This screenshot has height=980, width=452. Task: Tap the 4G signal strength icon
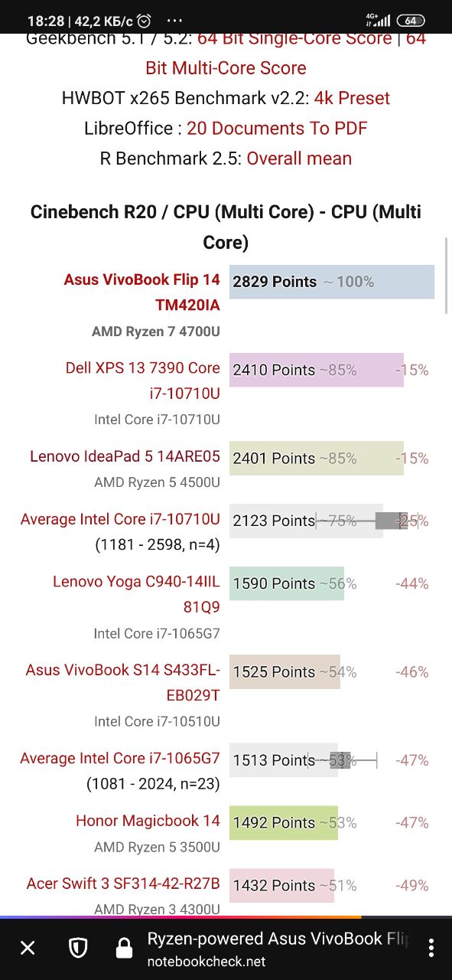pyautogui.click(x=378, y=21)
